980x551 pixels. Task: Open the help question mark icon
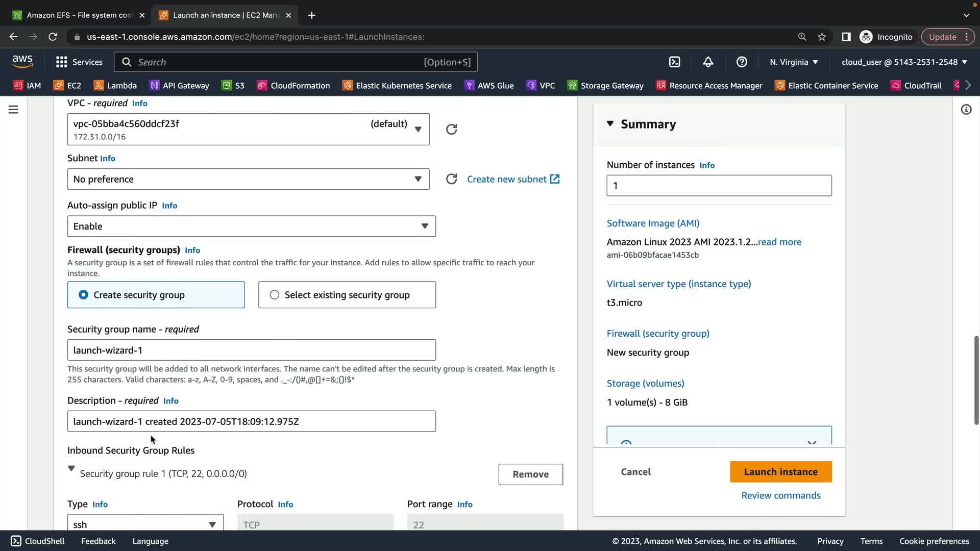(742, 62)
